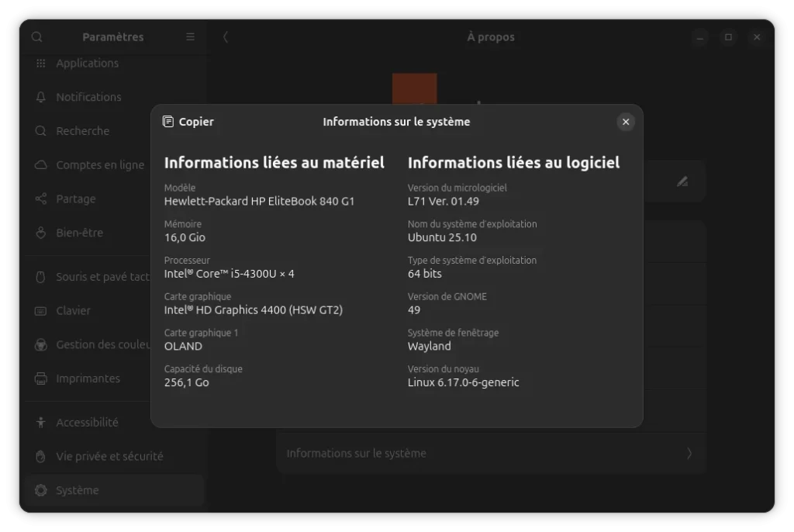
Task: Click the clipboard icon next to Copier
Action: point(168,122)
